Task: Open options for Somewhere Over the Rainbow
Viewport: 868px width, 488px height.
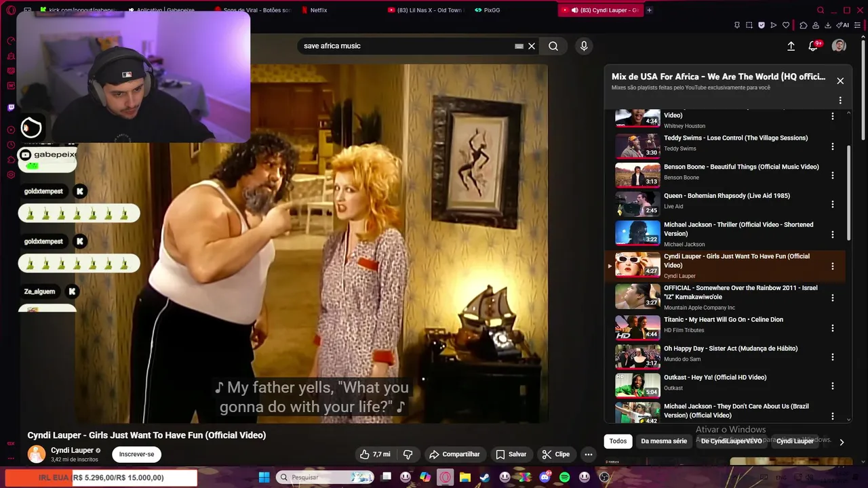Action: (832, 298)
